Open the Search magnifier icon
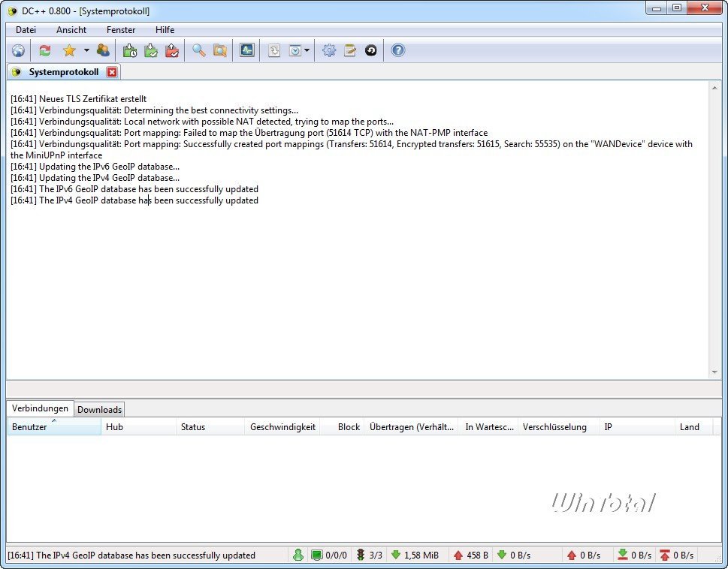The image size is (728, 569). pos(198,50)
